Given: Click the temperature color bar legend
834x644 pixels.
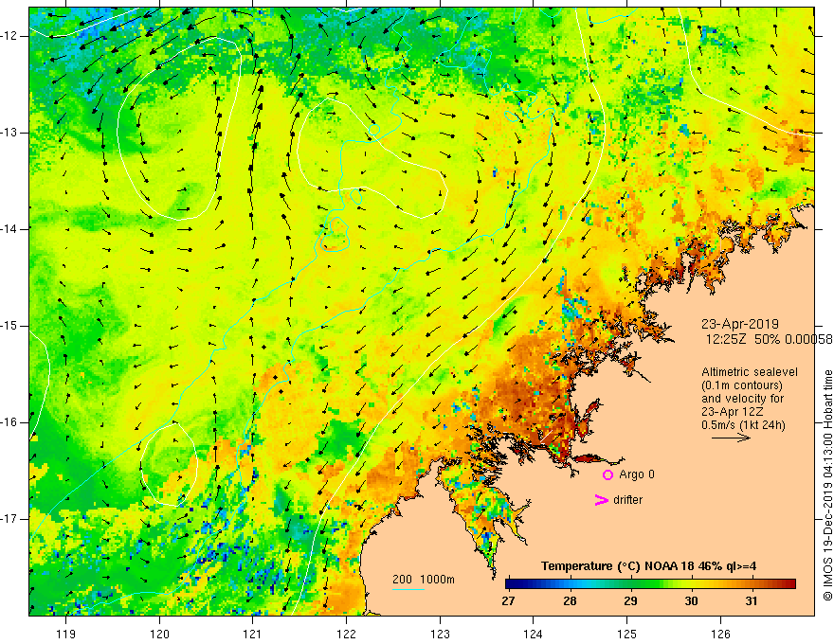Looking at the screenshot, I should click(650, 584).
